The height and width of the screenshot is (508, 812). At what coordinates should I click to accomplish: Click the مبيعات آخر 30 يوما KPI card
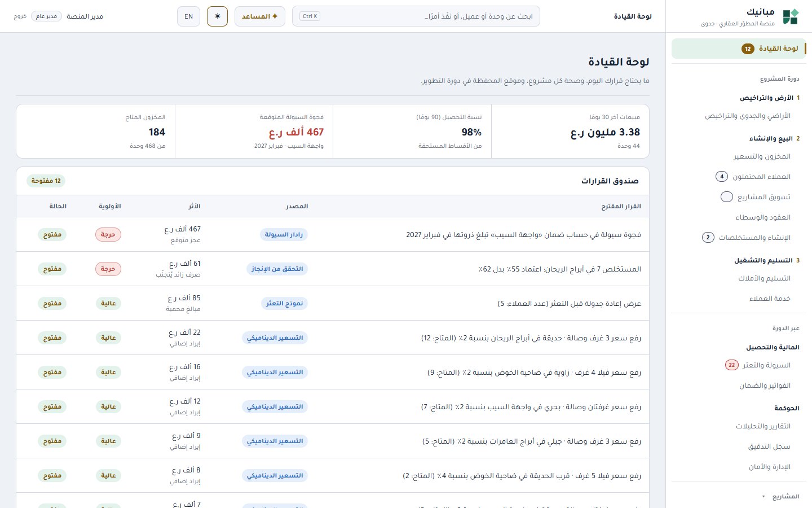pos(570,132)
